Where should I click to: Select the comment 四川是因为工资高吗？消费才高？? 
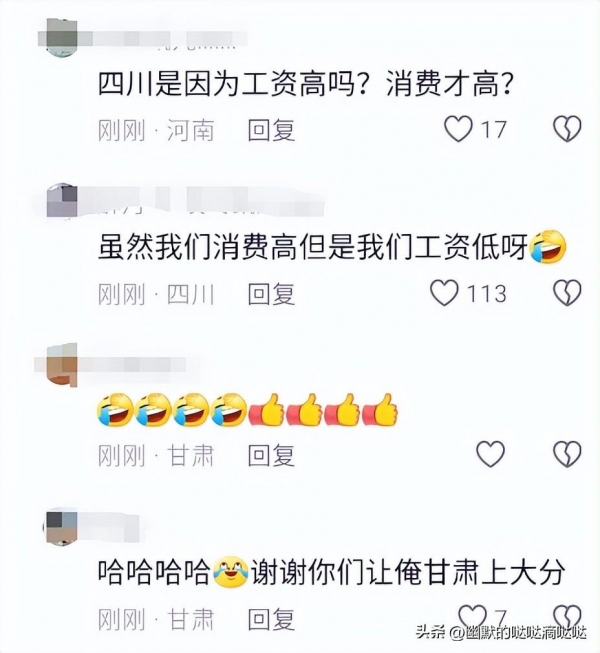pyautogui.click(x=305, y=85)
